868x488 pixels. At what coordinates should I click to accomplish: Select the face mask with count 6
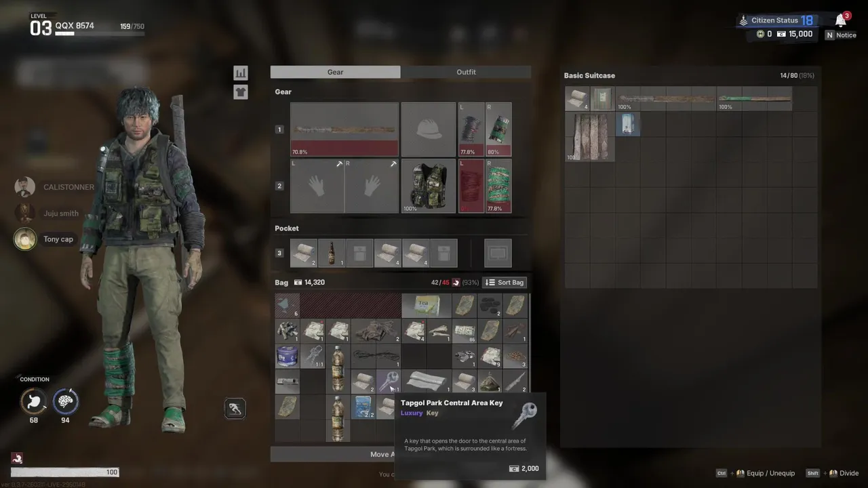click(288, 306)
